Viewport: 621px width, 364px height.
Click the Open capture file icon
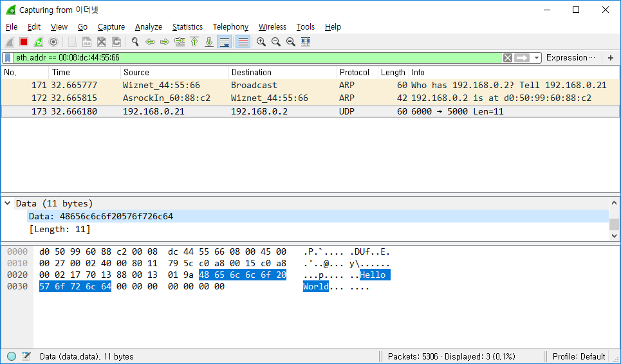(72, 42)
